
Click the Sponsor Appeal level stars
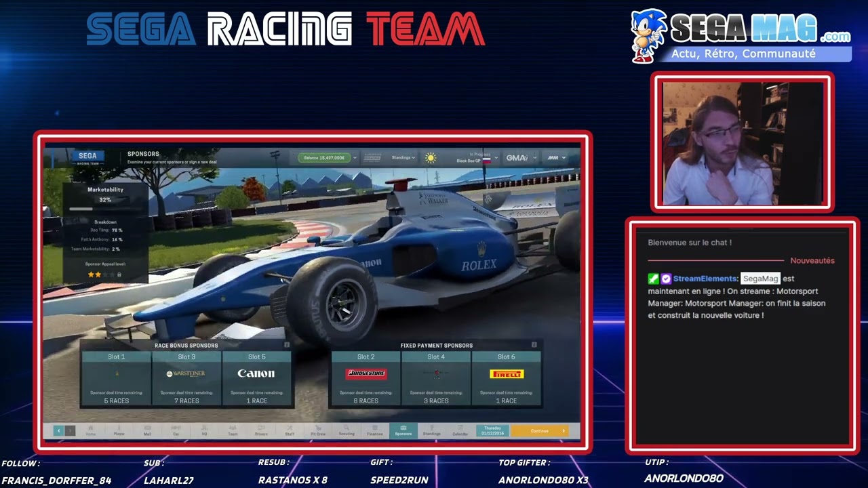pos(101,274)
